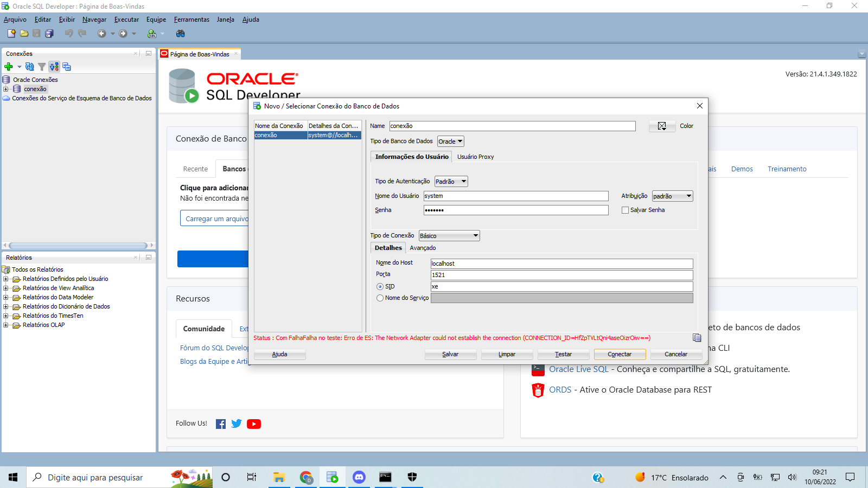Click the binoculars Find DB Object icon
The height and width of the screenshot is (488, 868).
coord(181,34)
